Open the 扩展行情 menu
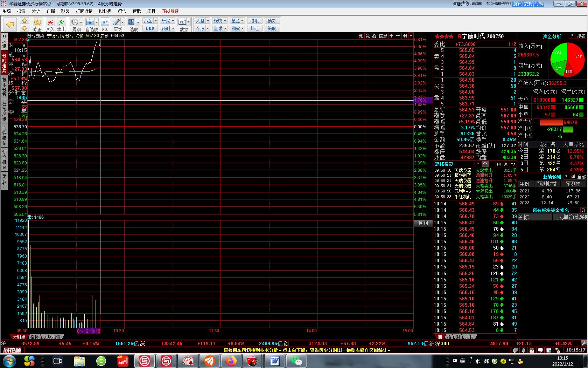Image resolution: width=588 pixels, height=368 pixels. click(84, 11)
